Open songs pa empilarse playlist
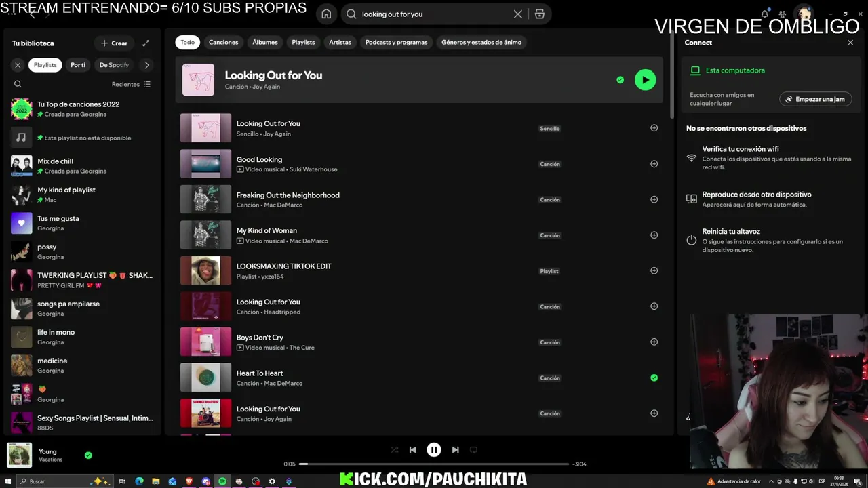The width and height of the screenshot is (868, 488). tap(82, 308)
